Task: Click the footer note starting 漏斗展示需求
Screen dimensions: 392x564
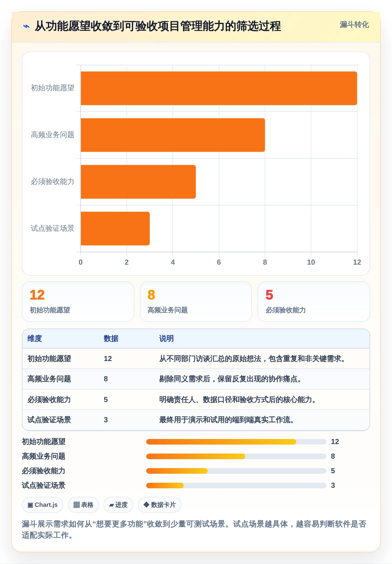Action: pos(194,530)
